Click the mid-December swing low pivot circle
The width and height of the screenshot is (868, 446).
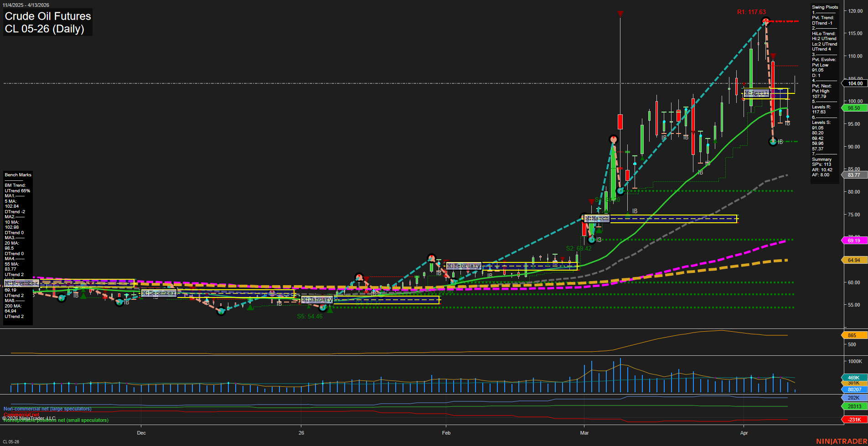tap(221, 311)
